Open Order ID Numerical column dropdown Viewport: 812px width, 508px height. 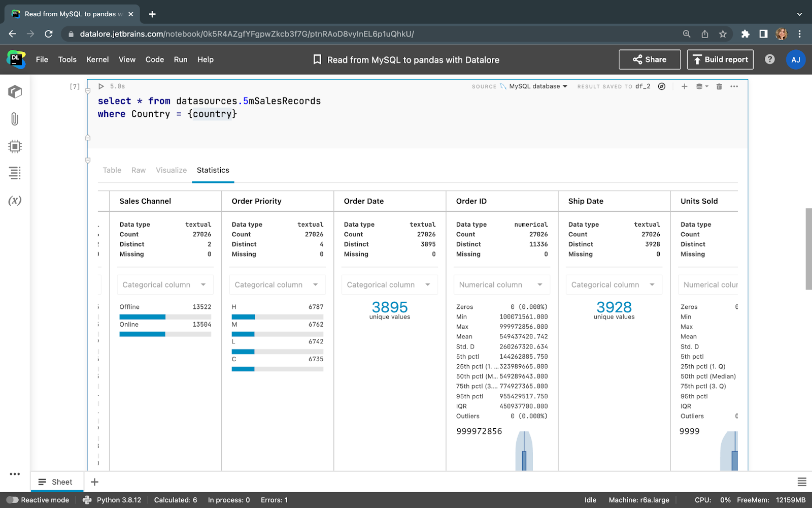pos(501,284)
